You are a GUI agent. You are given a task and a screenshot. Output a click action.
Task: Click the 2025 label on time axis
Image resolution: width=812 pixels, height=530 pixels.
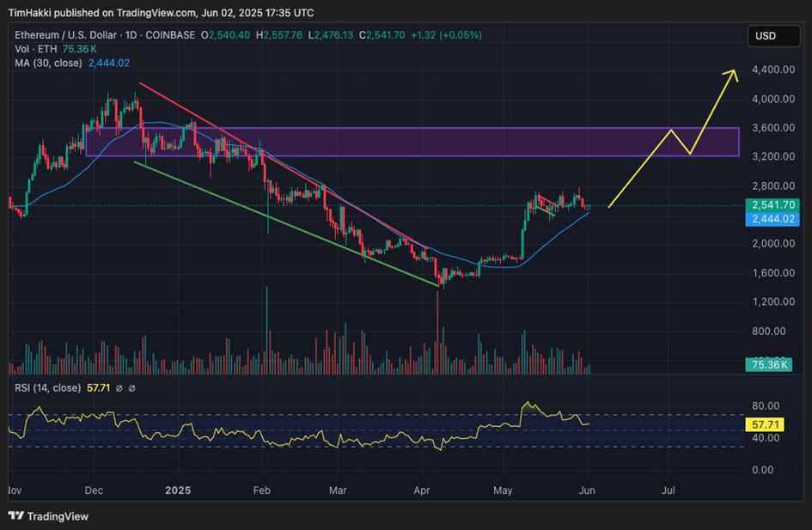tap(177, 491)
